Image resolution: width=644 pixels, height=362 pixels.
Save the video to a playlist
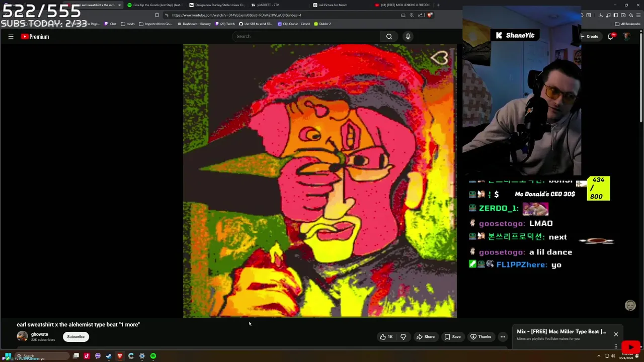coord(452,337)
